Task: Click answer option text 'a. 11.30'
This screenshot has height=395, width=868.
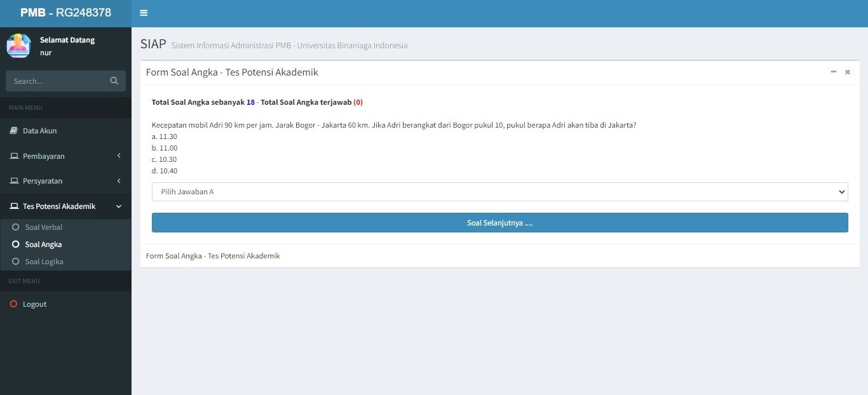Action: pyautogui.click(x=164, y=137)
